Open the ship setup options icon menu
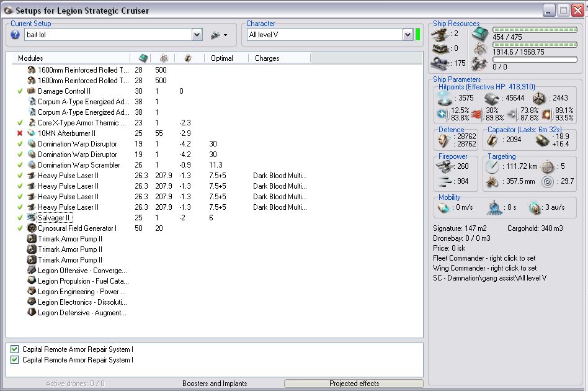The width and height of the screenshot is (588, 391). (x=215, y=35)
